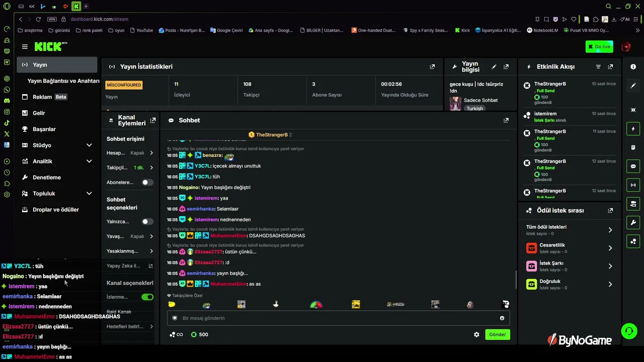Open the info icon in the right toolbar
This screenshot has width=644, height=362.
633,67
